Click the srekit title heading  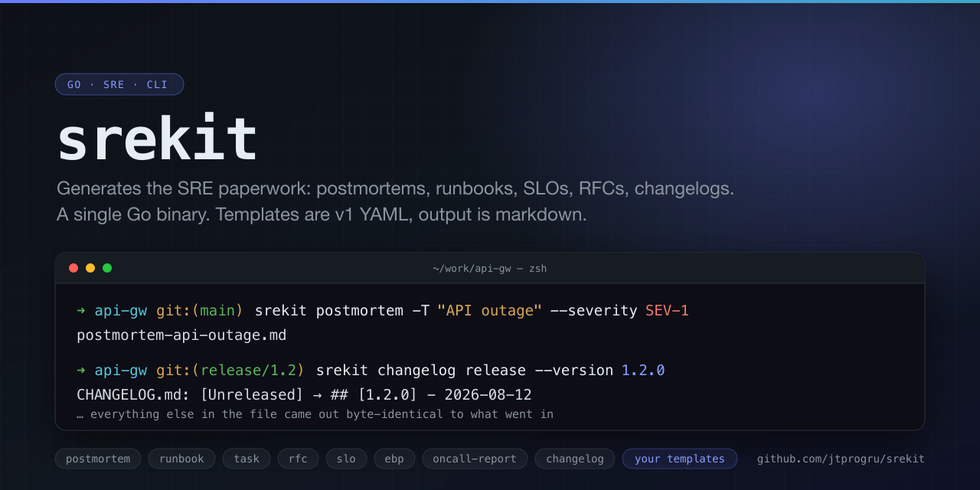click(x=158, y=139)
